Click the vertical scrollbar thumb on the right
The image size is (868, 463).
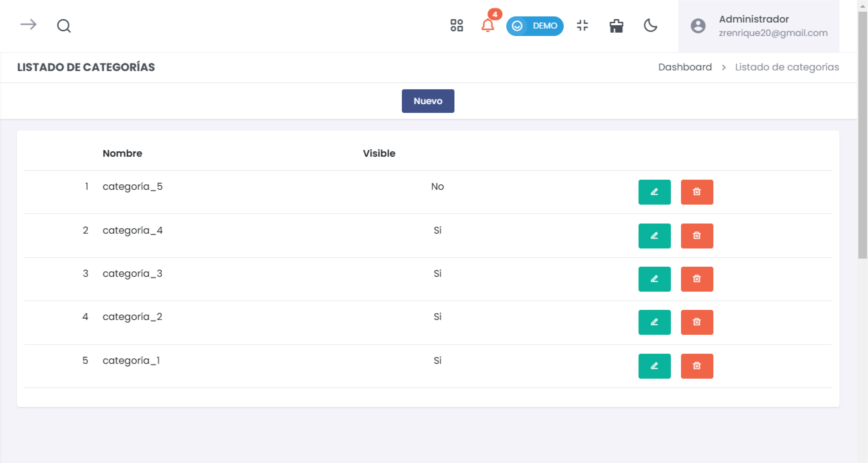(x=862, y=135)
